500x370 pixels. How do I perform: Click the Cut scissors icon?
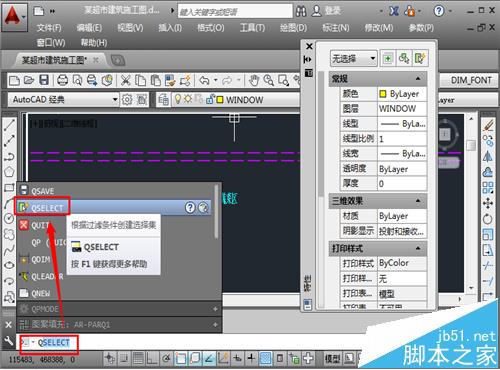tap(125, 80)
